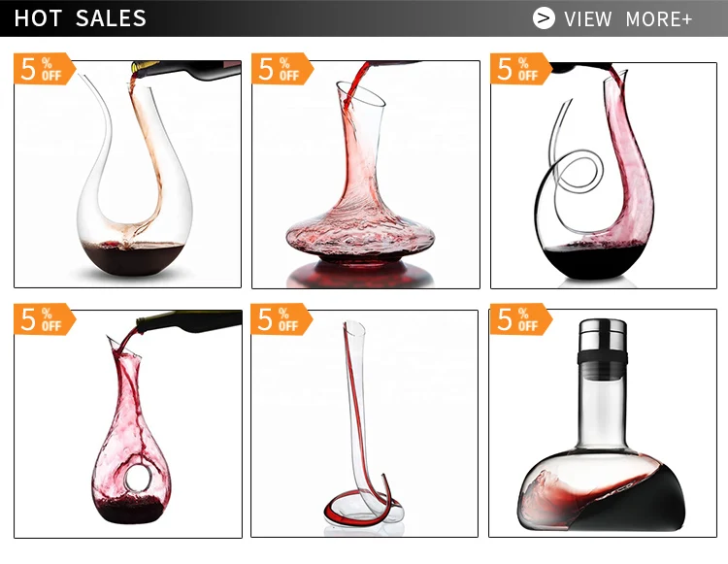This screenshot has width=728, height=564.
Task: Open the spiral-handle snail decanter product
Action: coord(604,175)
